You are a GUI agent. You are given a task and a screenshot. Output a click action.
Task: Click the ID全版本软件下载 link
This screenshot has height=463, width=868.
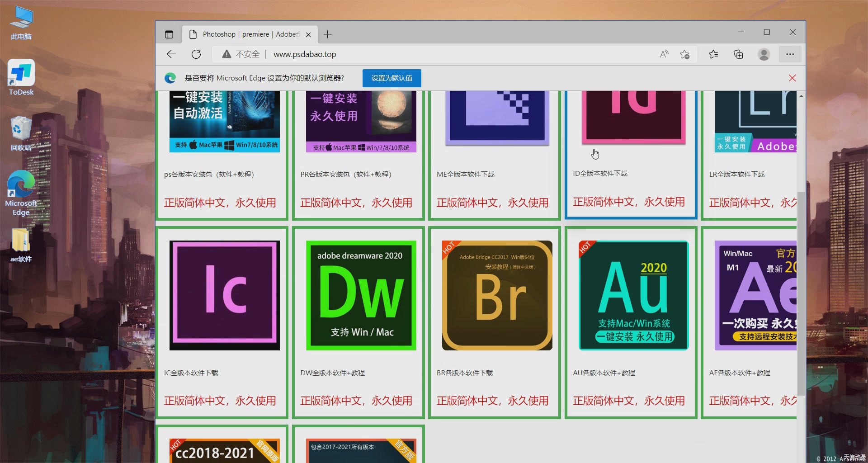[600, 174]
